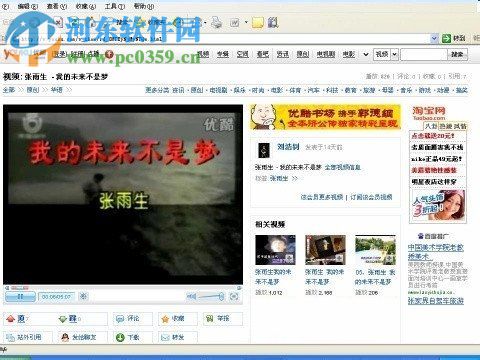The image size is (480, 360).
Task: Expand the address bar dropdown arrow
Action: (434, 39)
